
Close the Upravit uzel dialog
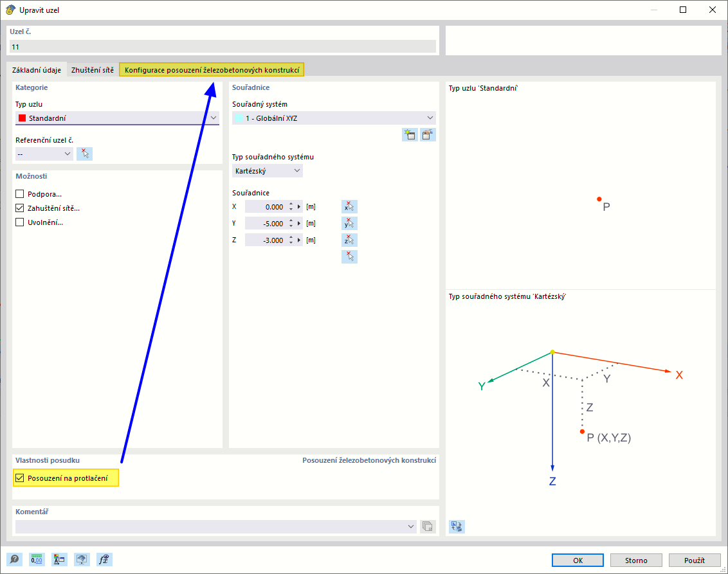tap(712, 10)
